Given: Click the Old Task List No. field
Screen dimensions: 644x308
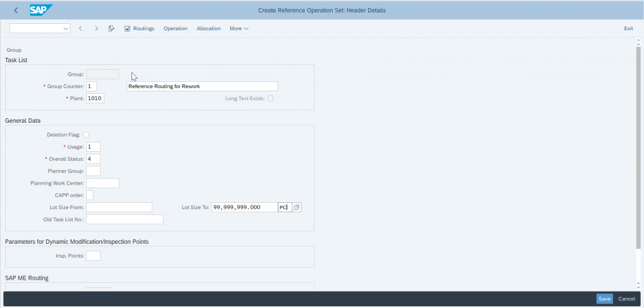Looking at the screenshot, I should (125, 219).
